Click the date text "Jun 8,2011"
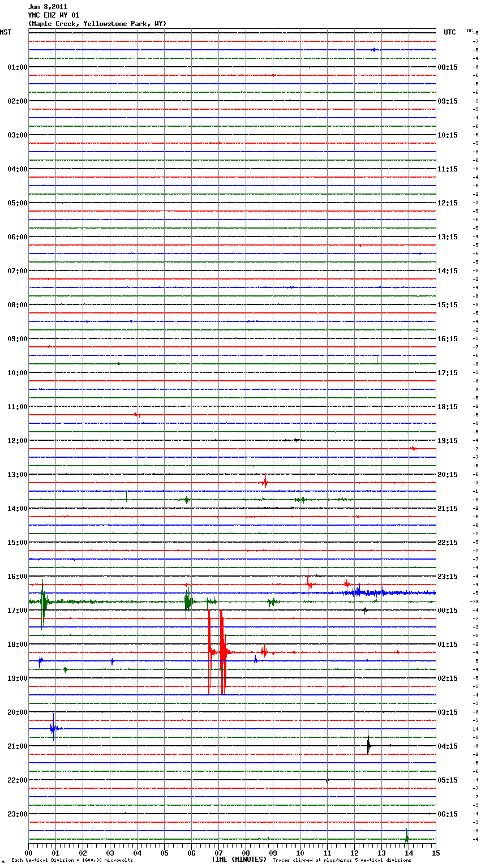Image resolution: width=481 pixels, height=868 pixels. coord(48,7)
